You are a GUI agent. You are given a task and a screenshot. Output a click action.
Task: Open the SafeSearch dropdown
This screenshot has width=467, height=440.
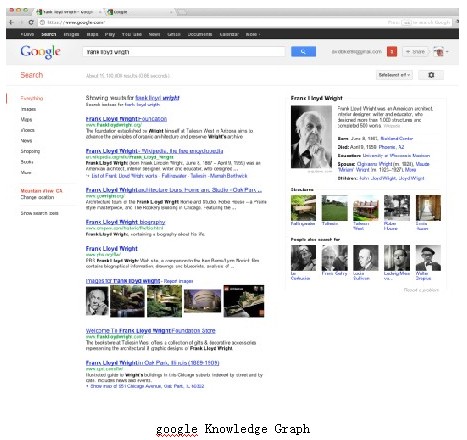point(394,75)
